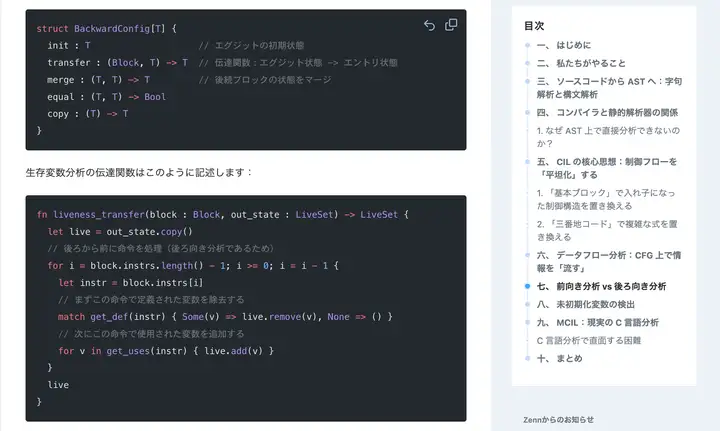720x431 pixels.
Task: Go to 「基本ブロック」で入れ子 subsection
Action: 606,199
